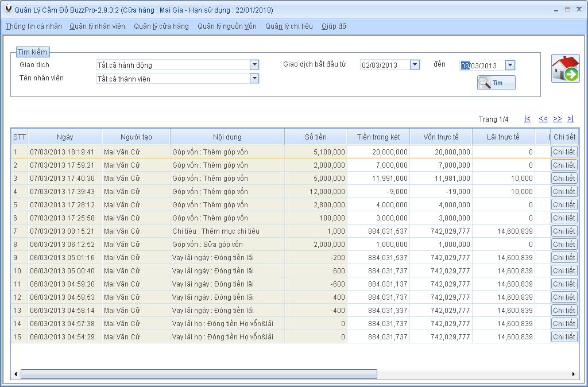Open the Quản lý nhân viên menu
Screen dimensions: 588x387
97,26
